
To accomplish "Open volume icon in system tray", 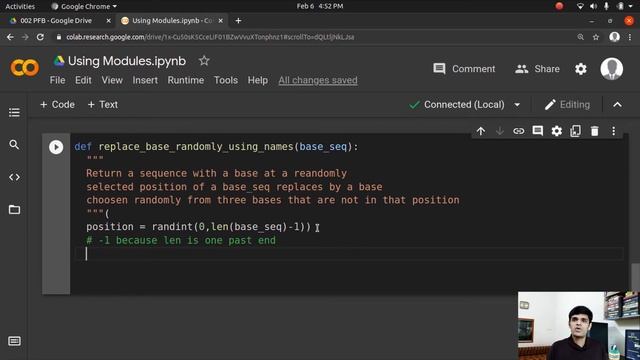I will [x=593, y=6].
